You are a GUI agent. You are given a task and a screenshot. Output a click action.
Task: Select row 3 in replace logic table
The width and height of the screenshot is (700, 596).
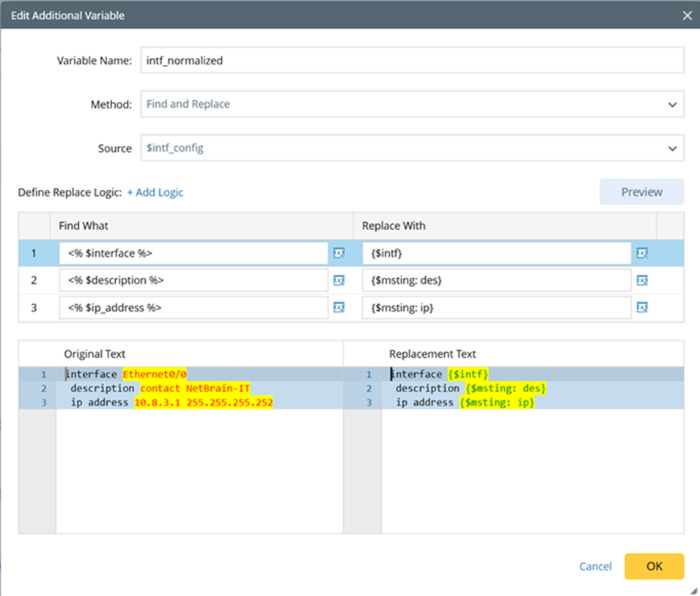click(34, 308)
